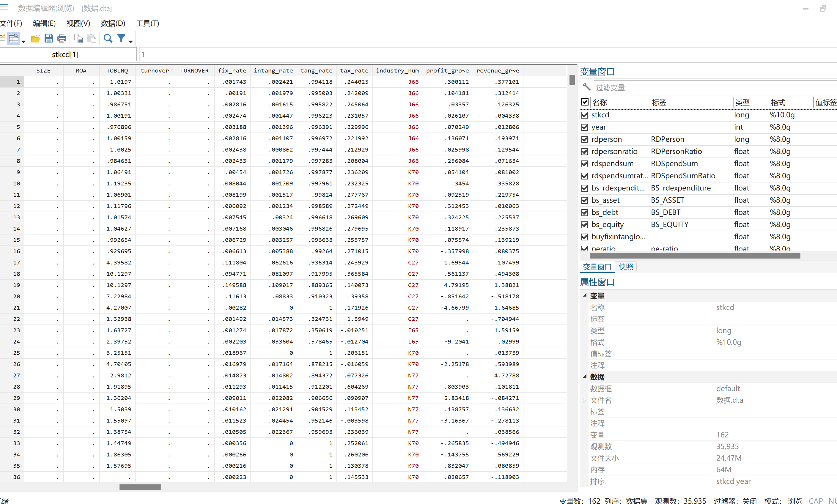Uncheck the rdperson variable checkbox

pyautogui.click(x=585, y=139)
